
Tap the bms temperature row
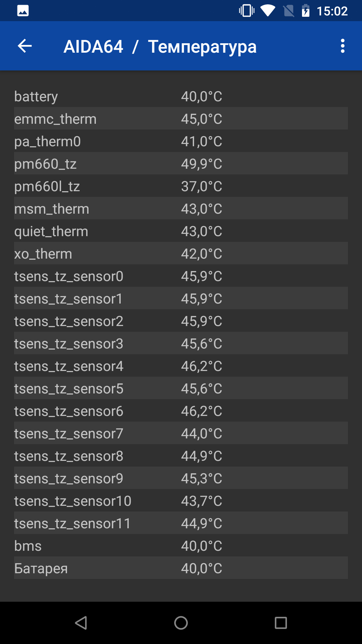click(x=181, y=546)
